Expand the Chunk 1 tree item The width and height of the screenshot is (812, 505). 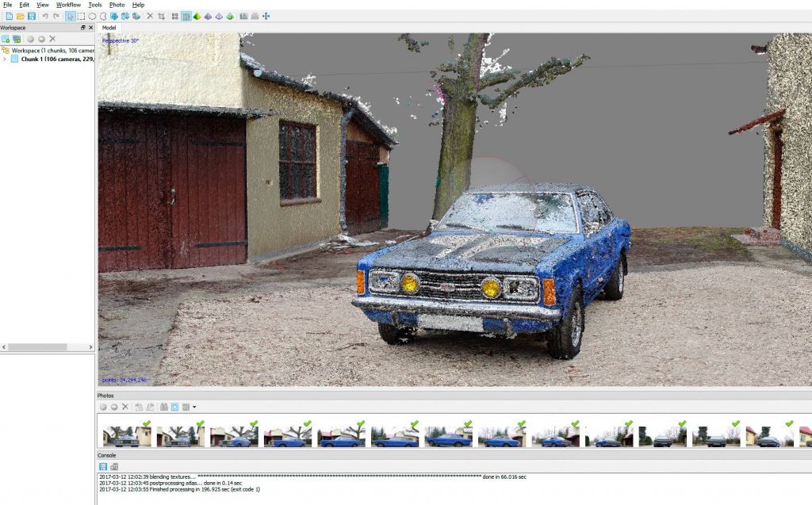pyautogui.click(x=5, y=59)
